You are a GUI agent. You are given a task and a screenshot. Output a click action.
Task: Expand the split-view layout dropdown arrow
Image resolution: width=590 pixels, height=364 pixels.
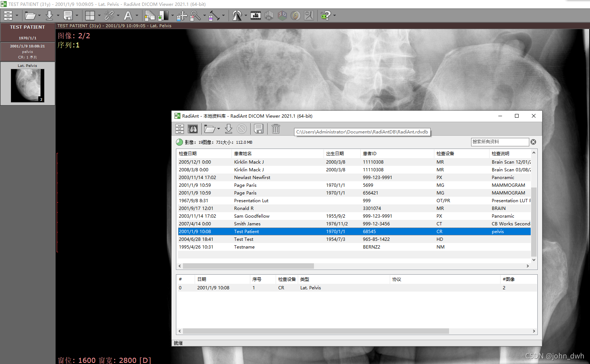coord(99,15)
